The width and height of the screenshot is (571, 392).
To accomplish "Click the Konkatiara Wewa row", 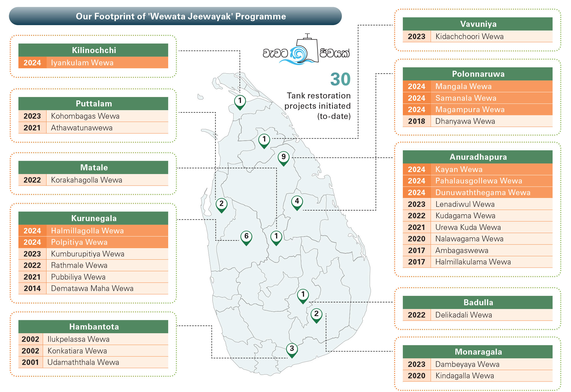I will pos(93,351).
